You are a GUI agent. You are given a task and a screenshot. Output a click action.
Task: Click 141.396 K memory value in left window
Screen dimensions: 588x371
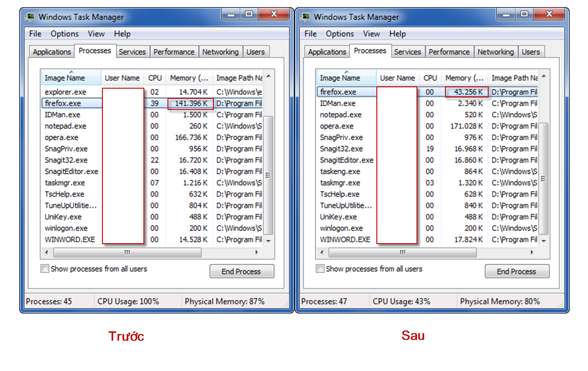pos(191,104)
